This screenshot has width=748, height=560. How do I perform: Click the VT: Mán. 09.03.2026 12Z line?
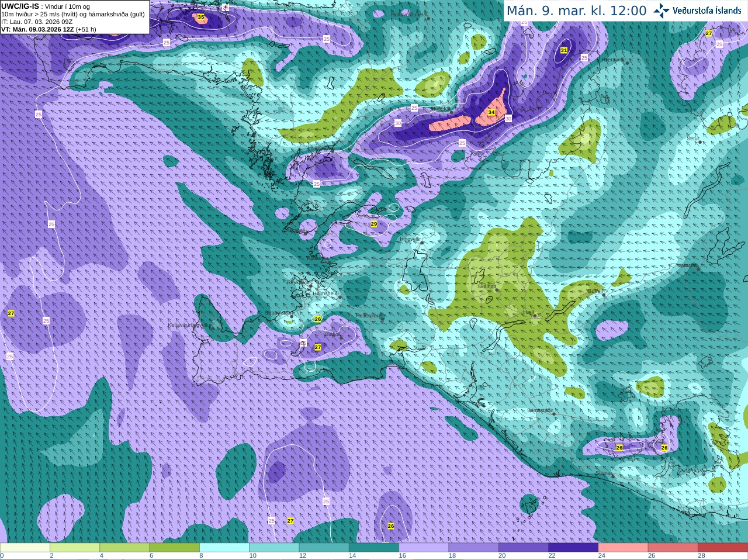[x=49, y=29]
